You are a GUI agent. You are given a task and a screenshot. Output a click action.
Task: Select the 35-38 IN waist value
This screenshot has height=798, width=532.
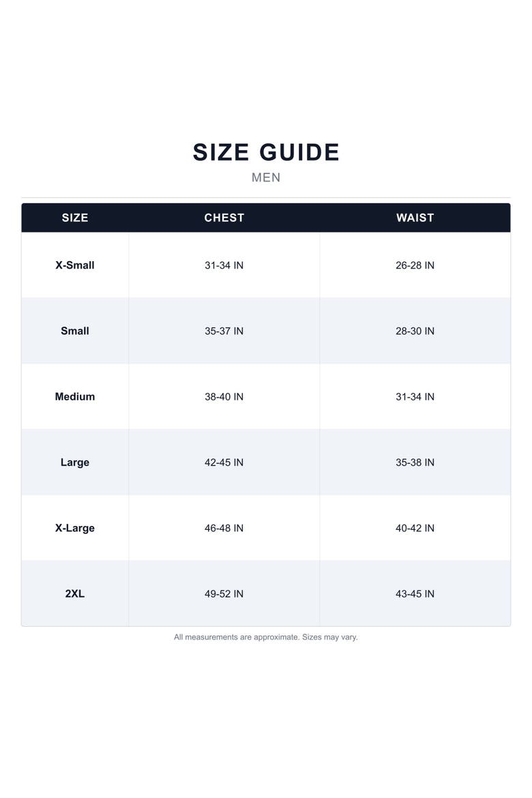point(415,462)
